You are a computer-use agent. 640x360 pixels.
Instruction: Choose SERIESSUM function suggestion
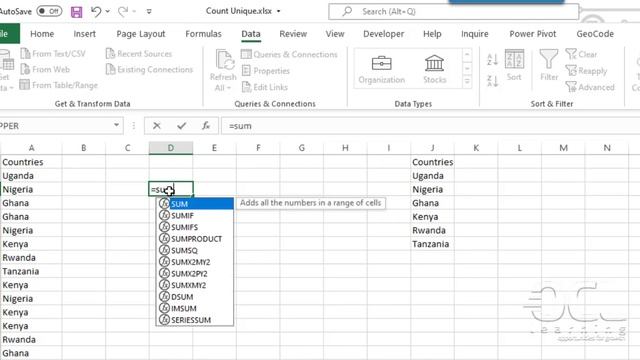pyautogui.click(x=195, y=320)
